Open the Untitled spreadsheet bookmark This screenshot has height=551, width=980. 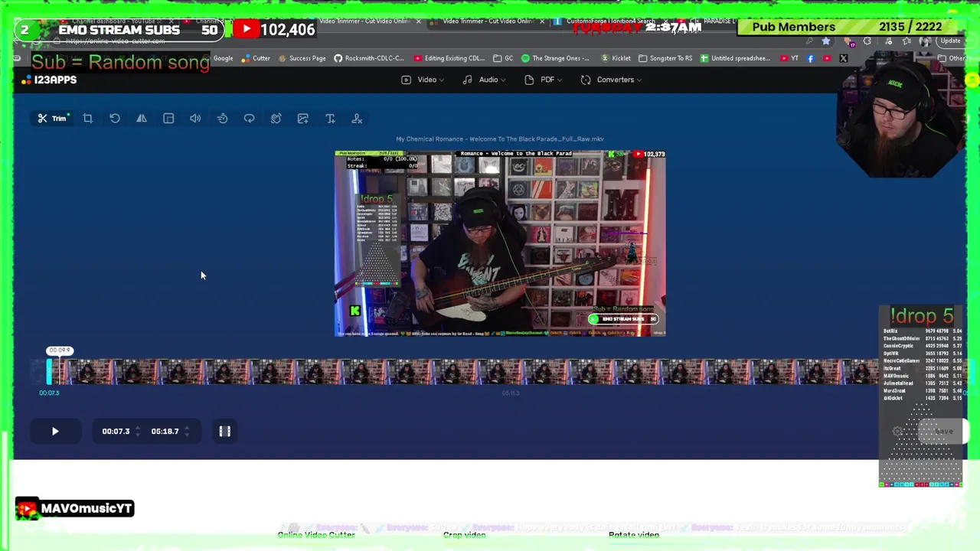(734, 58)
